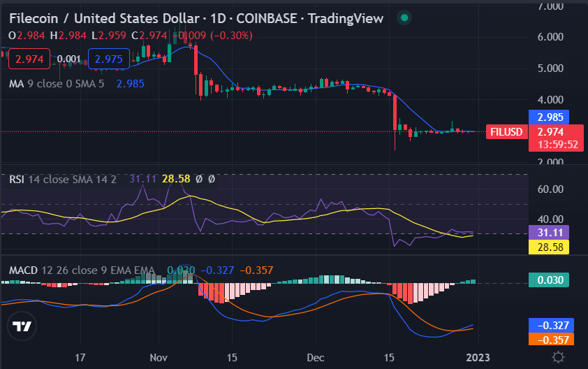Click the 4.000 price axis label
588x369 pixels.
(x=550, y=100)
